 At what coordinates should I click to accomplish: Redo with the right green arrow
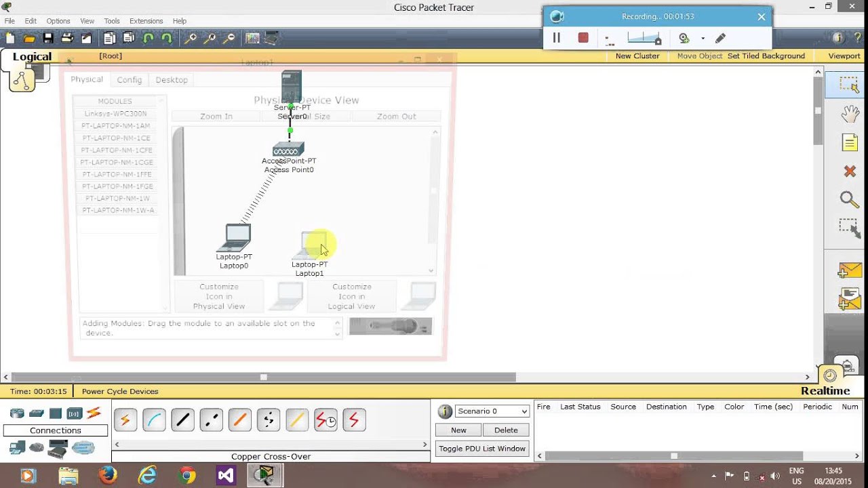click(x=167, y=38)
